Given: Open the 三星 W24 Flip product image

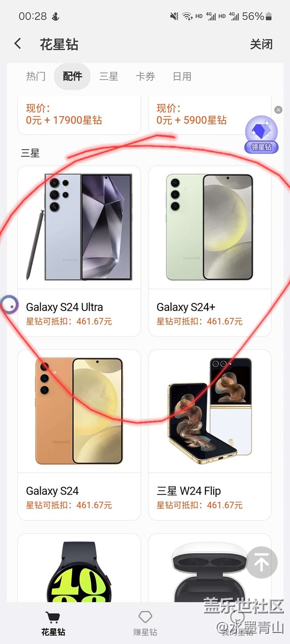Looking at the screenshot, I should 210,411.
